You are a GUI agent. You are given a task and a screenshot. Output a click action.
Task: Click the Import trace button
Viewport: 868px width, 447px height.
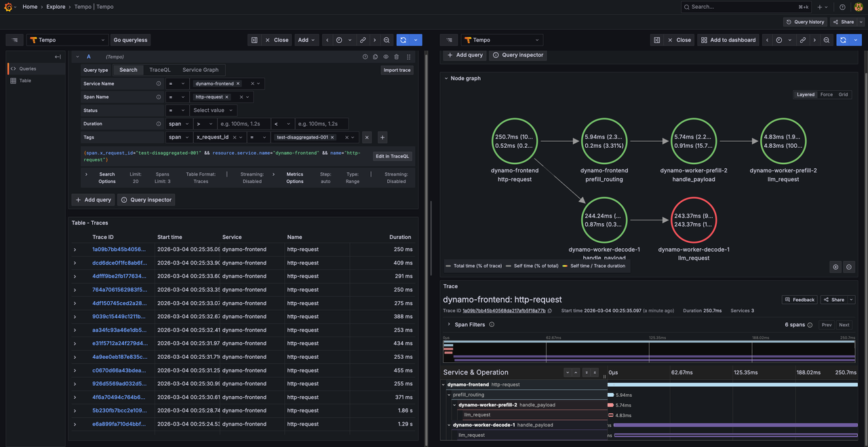(x=397, y=70)
